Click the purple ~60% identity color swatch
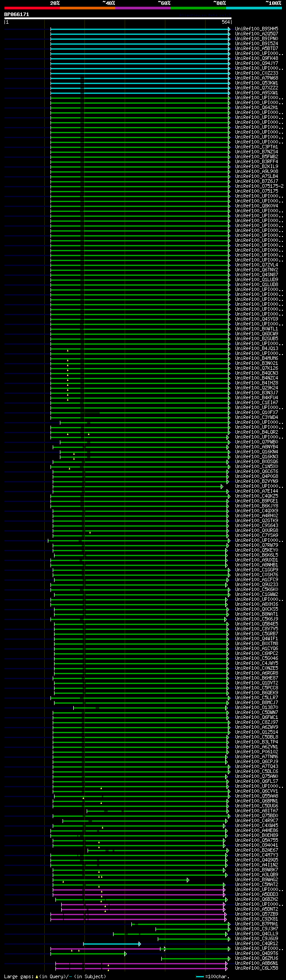This screenshot has height=980, width=286. [x=143, y=8]
